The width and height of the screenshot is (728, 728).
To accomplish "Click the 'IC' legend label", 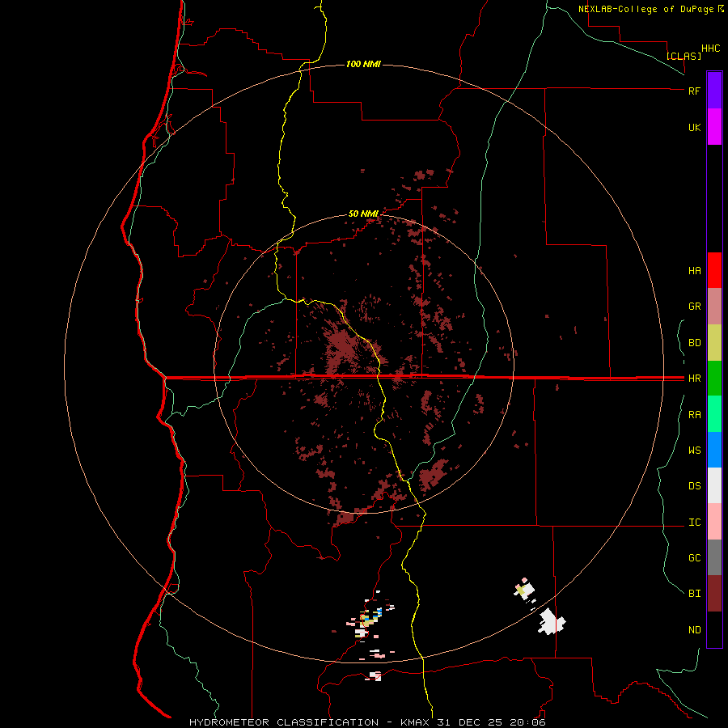I will [x=694, y=523].
